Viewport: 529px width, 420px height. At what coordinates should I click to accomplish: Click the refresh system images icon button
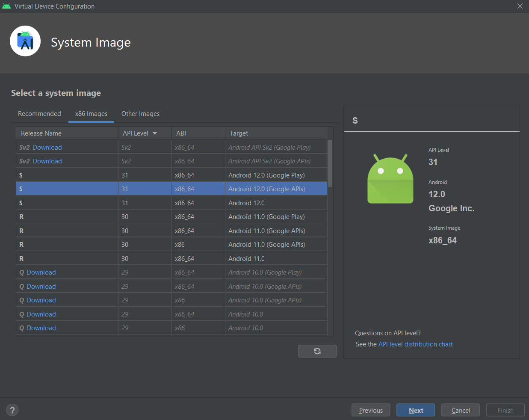point(317,351)
